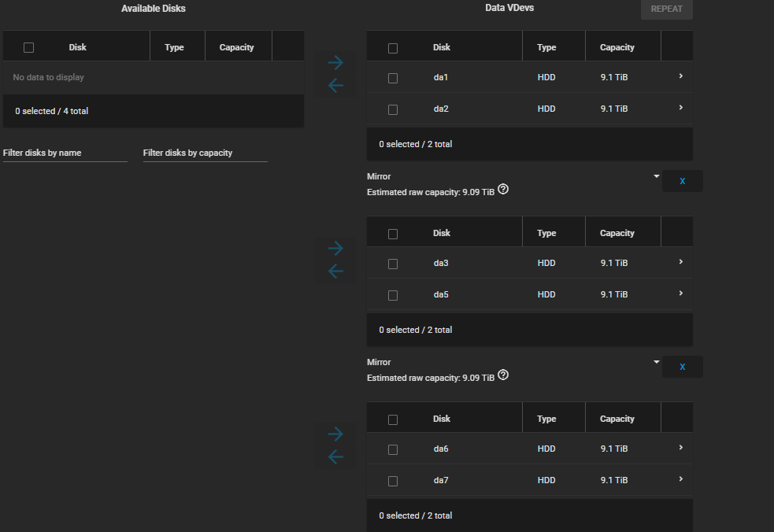This screenshot has width=774, height=532.
Task: Expand details chevron for disk da6
Action: click(x=680, y=448)
